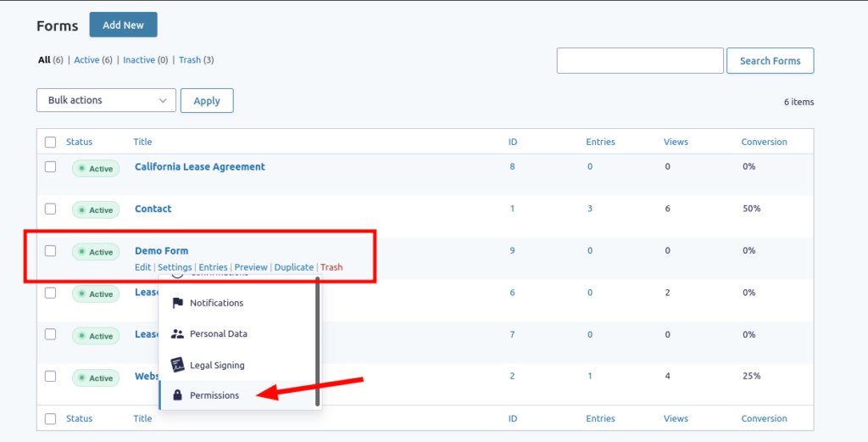Sort by Views column header
Viewport: 868px width, 442px height.
click(x=676, y=142)
